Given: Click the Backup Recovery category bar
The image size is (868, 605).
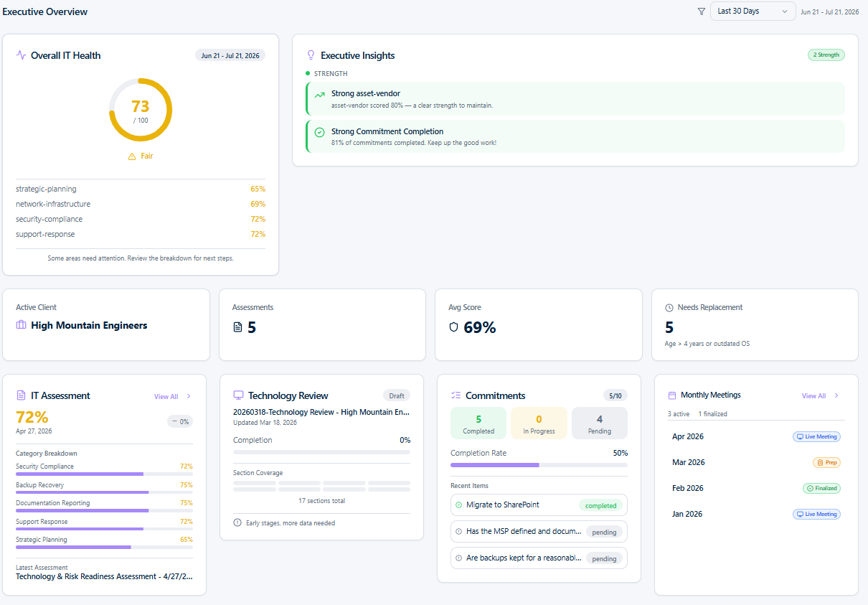Looking at the screenshot, I should tap(104, 492).
